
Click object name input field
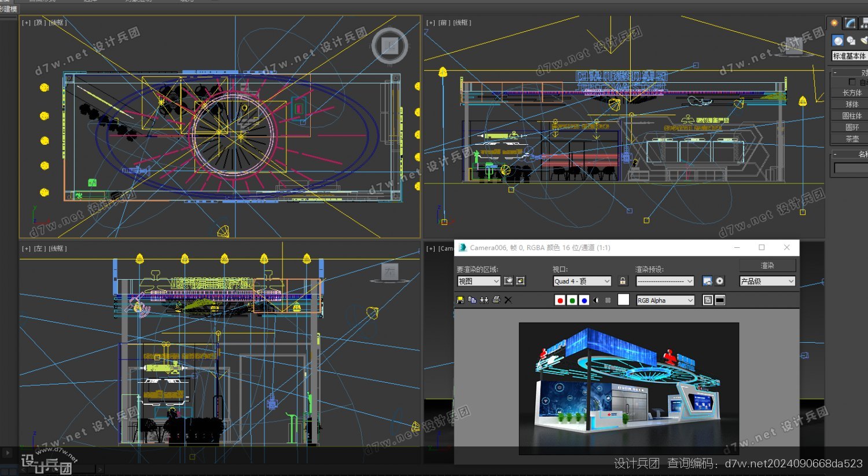click(851, 168)
